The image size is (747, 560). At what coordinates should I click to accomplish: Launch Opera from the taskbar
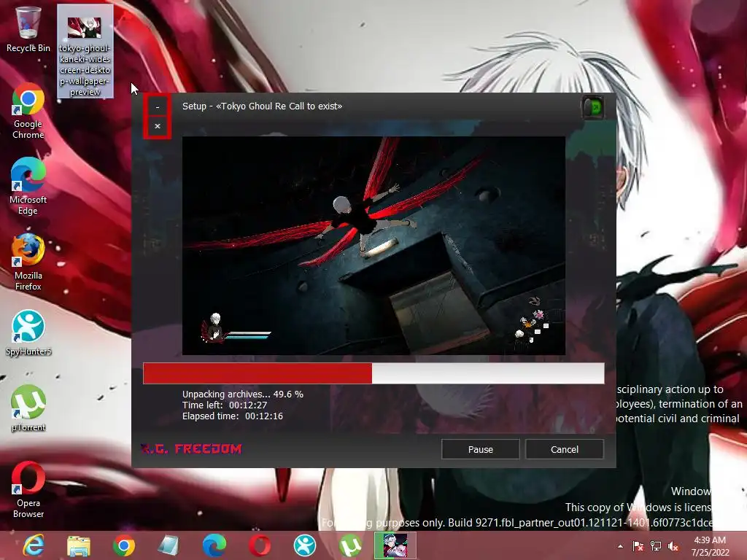(x=259, y=545)
